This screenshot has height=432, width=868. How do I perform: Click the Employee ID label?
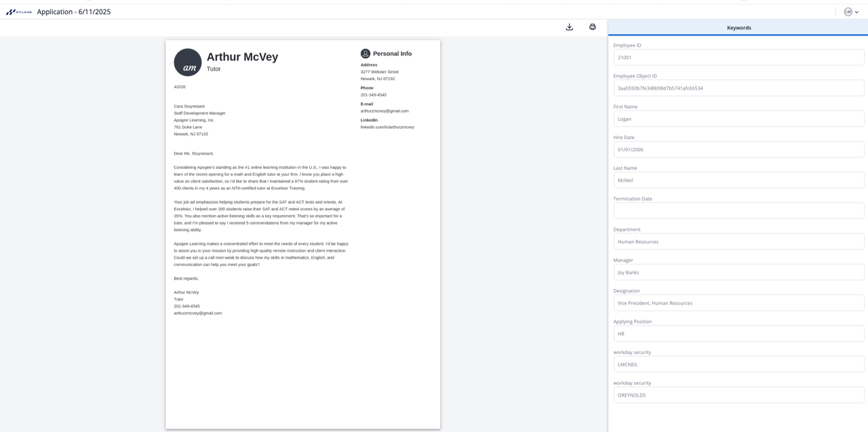(627, 45)
